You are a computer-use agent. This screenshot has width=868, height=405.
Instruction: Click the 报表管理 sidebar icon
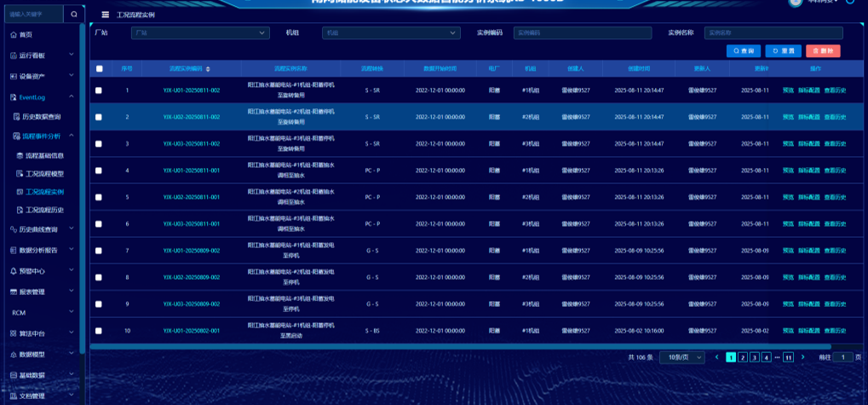pyautogui.click(x=14, y=292)
